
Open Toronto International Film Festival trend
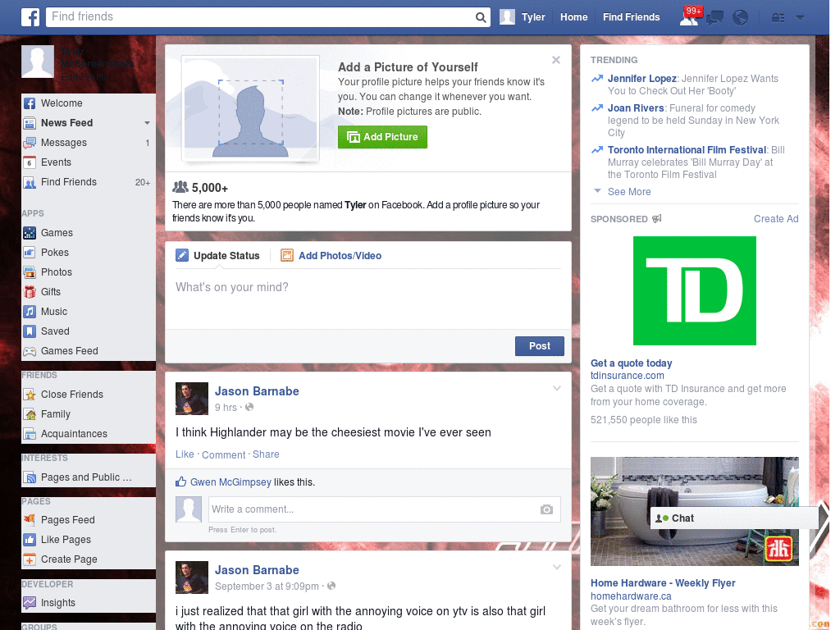(x=687, y=150)
